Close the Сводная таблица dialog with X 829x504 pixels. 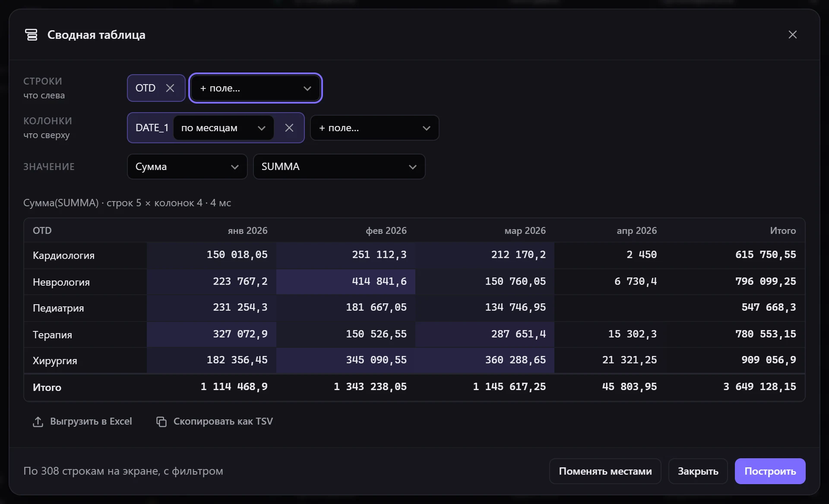pos(792,35)
